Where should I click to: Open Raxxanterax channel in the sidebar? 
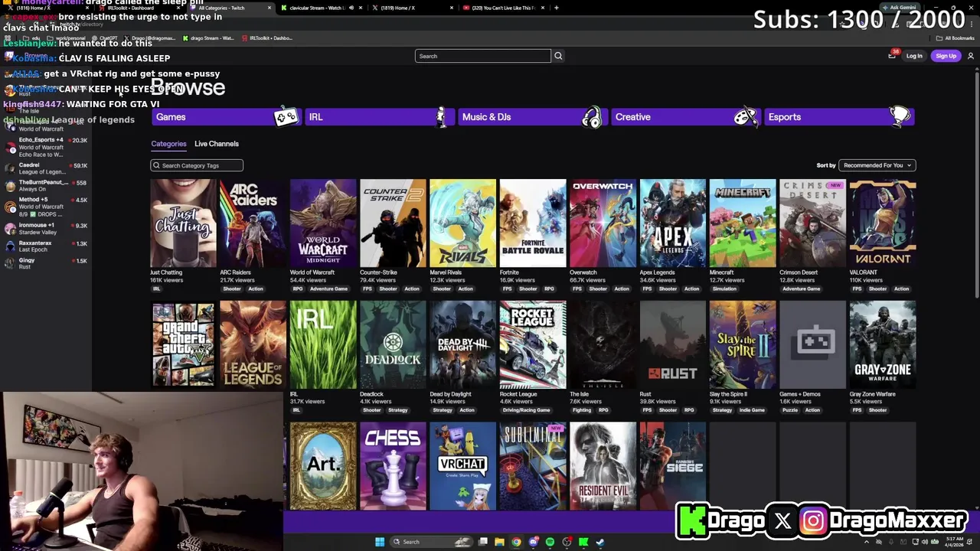click(46, 246)
